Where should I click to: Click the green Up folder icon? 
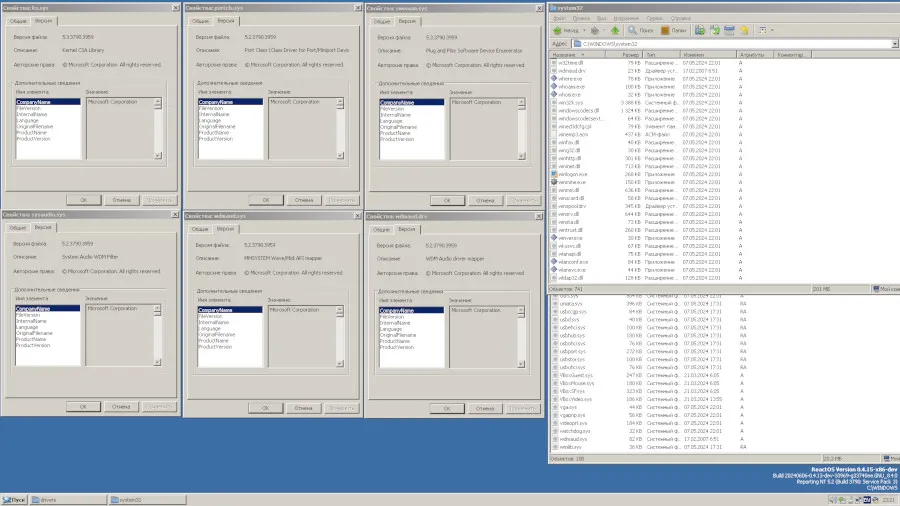pos(614,30)
